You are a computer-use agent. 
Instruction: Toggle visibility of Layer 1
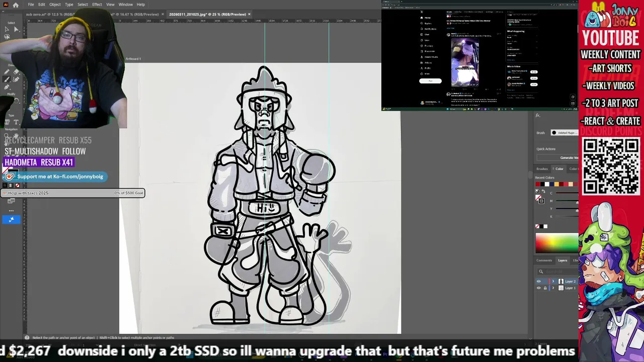(x=539, y=288)
